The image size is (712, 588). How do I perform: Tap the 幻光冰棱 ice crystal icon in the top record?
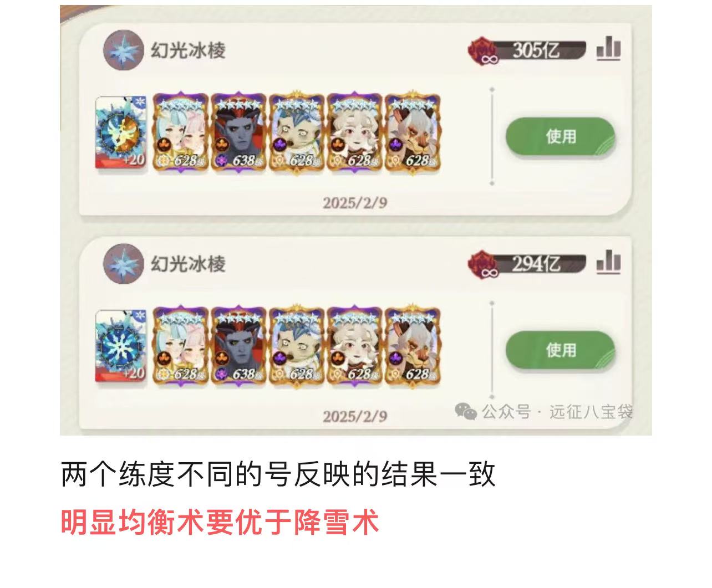click(123, 50)
